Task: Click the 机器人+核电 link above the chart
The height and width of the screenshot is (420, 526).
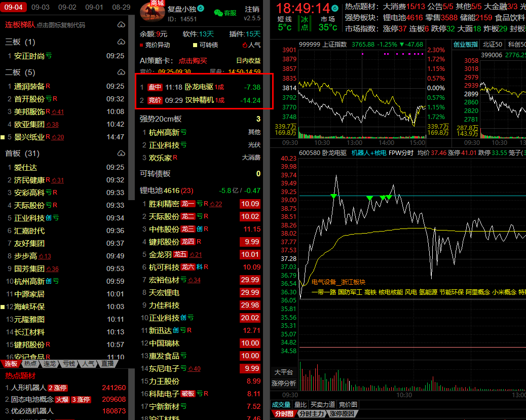Action: pyautogui.click(x=369, y=153)
